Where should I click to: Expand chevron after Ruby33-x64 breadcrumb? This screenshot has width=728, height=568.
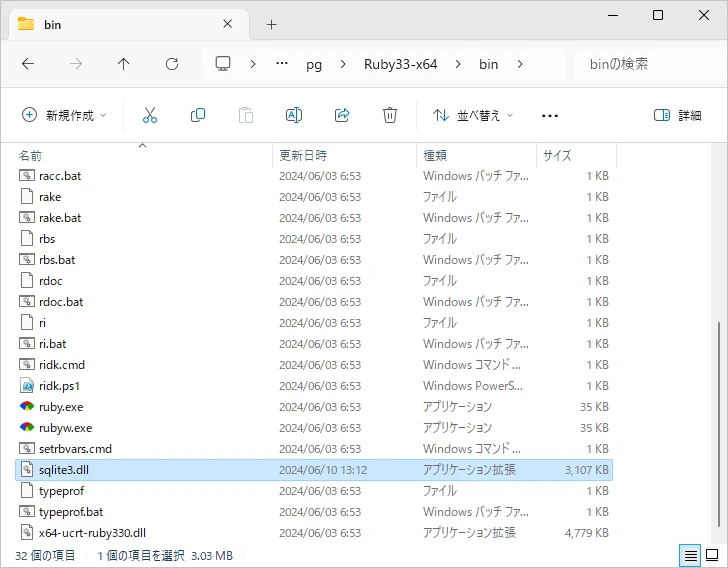pyautogui.click(x=458, y=64)
